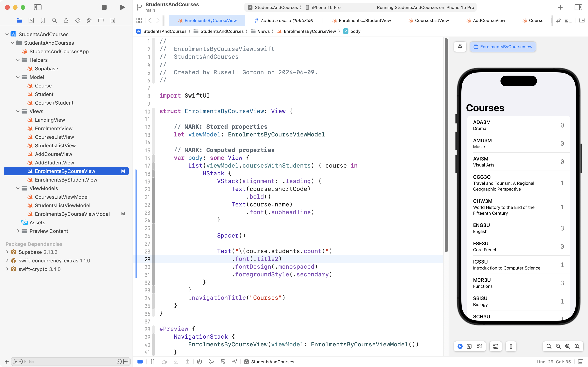
Task: Switch to the CoursesListView tab
Action: click(432, 20)
